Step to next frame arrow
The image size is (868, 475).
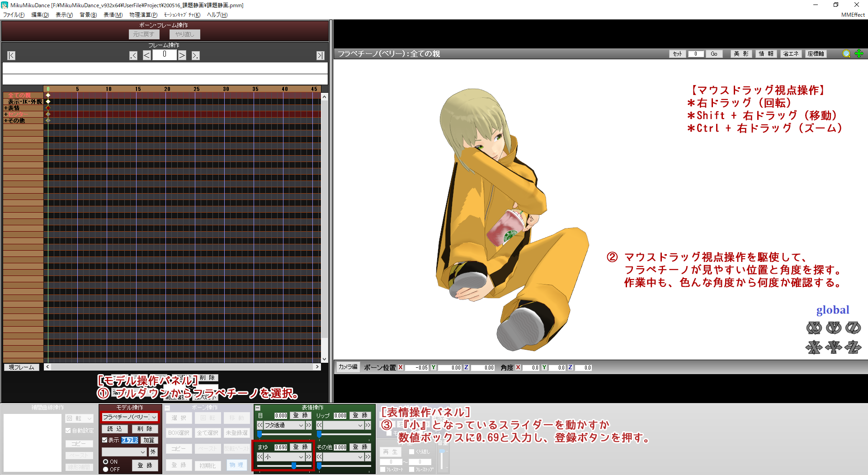click(x=182, y=56)
